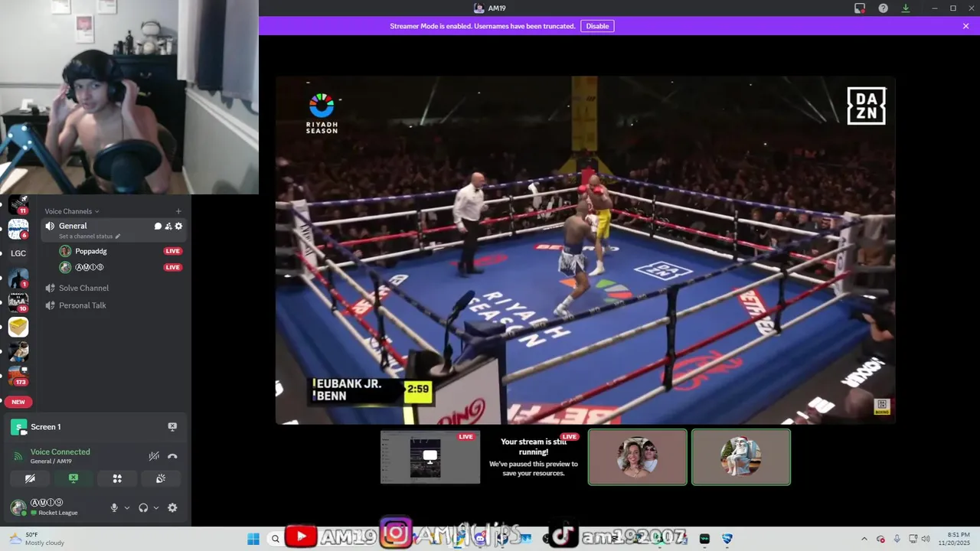Screen dimensions: 980x551
Task: Show hidden system tray icons
Action: [864, 539]
